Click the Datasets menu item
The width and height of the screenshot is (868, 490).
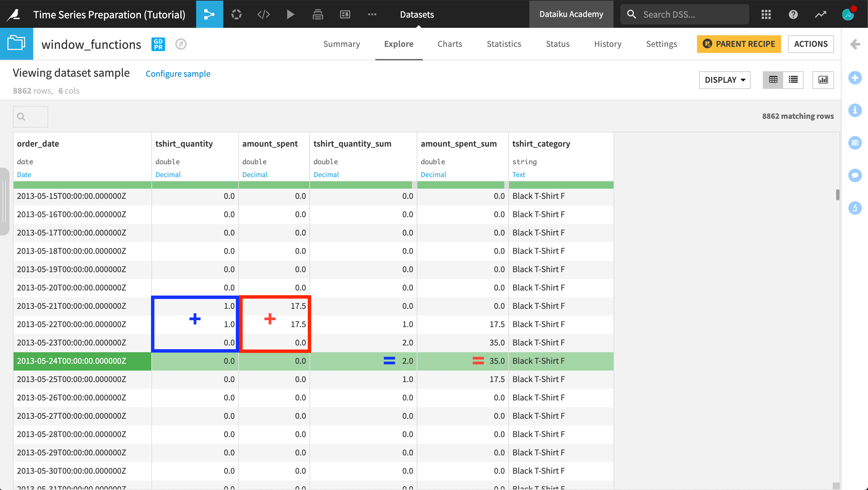[x=417, y=14]
